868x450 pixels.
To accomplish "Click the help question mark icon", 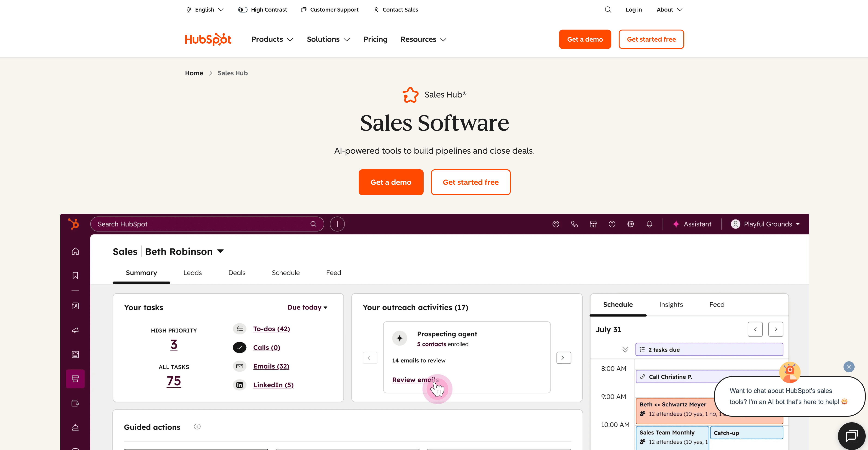I will (x=612, y=224).
